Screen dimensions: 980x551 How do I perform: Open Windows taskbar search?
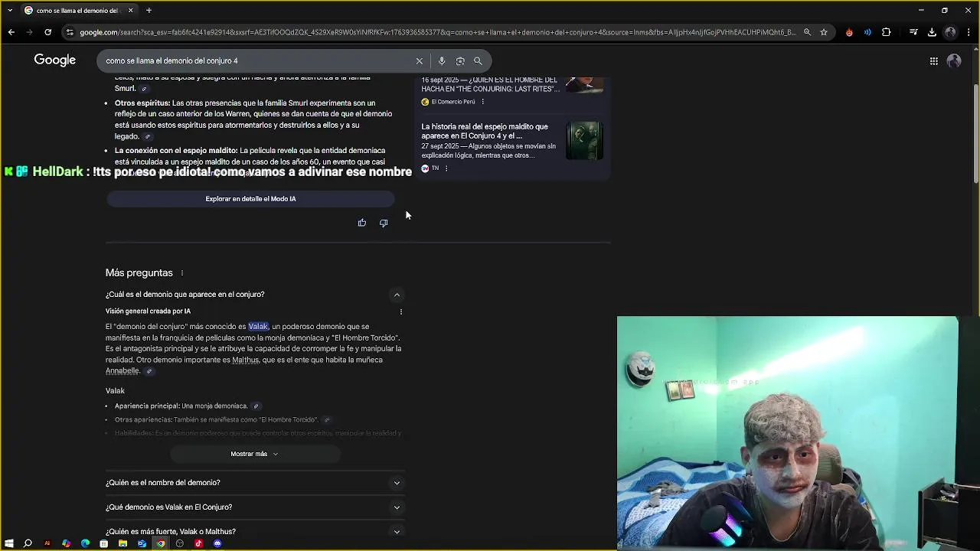pyautogui.click(x=28, y=543)
